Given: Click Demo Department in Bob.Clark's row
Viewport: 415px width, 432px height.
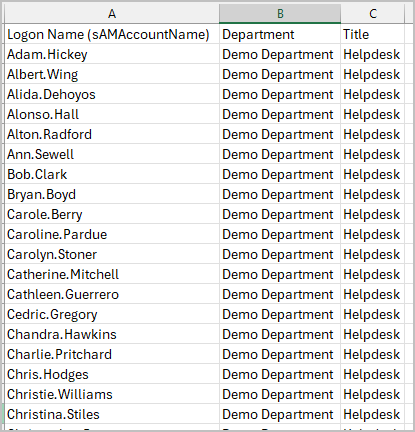Looking at the screenshot, I should [280, 174].
